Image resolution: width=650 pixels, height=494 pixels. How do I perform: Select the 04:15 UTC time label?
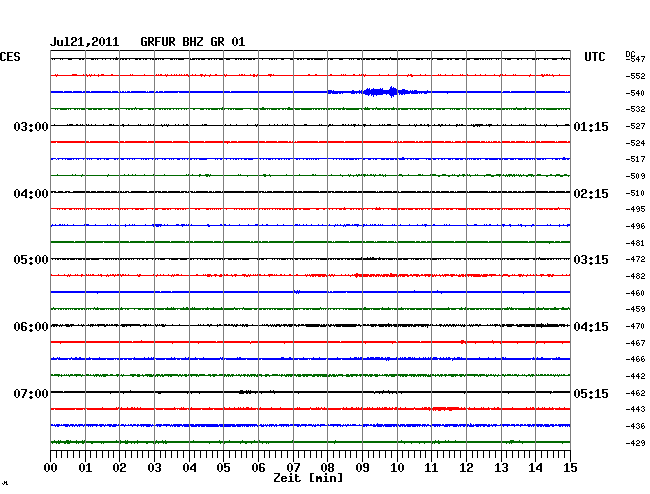coord(591,327)
